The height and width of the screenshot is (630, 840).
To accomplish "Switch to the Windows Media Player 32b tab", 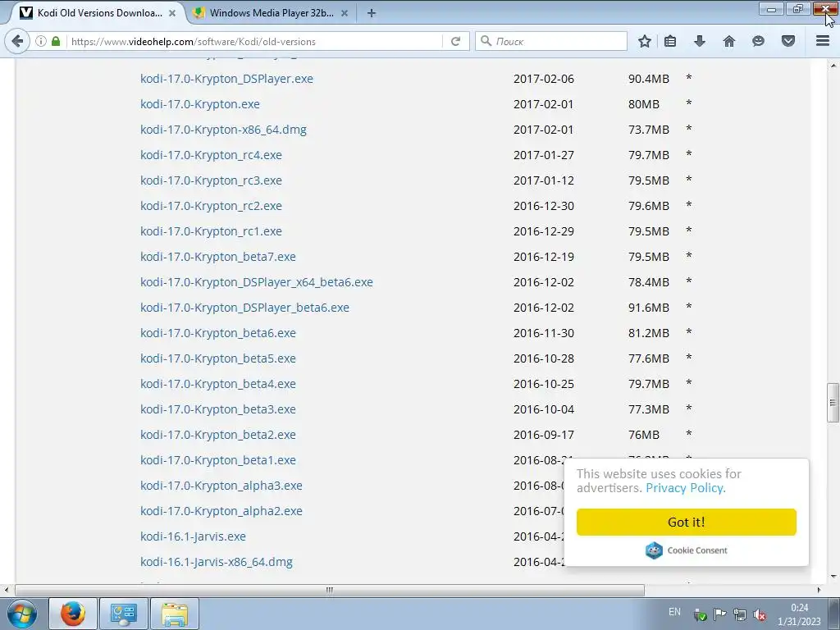I will tap(271, 13).
